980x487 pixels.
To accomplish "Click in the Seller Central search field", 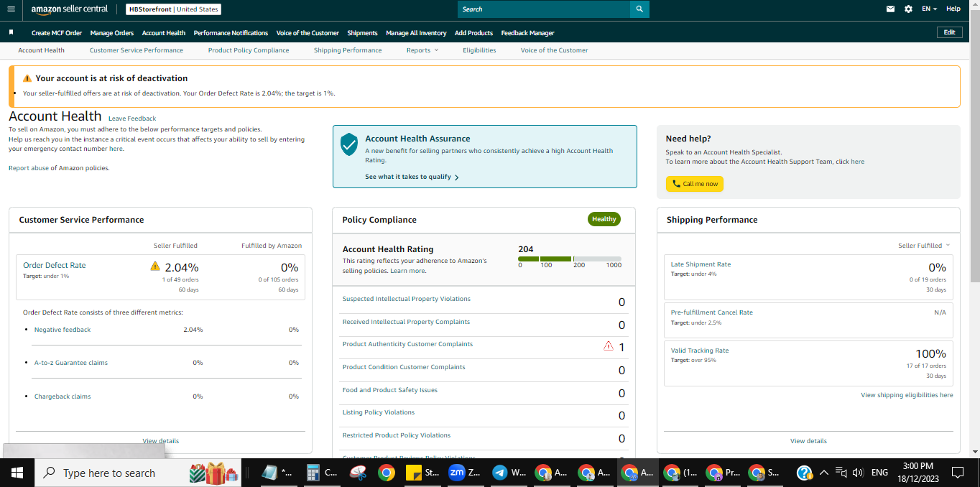I will [x=544, y=9].
